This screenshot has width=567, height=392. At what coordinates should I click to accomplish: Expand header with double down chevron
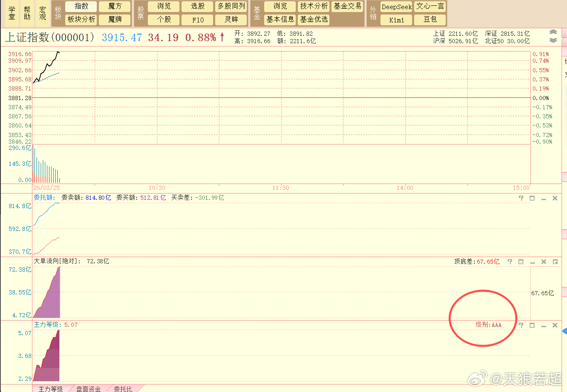[553, 40]
